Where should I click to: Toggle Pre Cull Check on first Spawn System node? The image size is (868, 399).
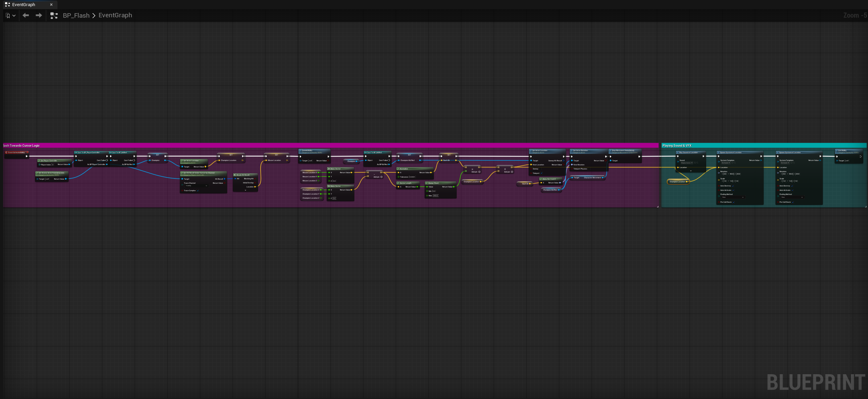[733, 202]
